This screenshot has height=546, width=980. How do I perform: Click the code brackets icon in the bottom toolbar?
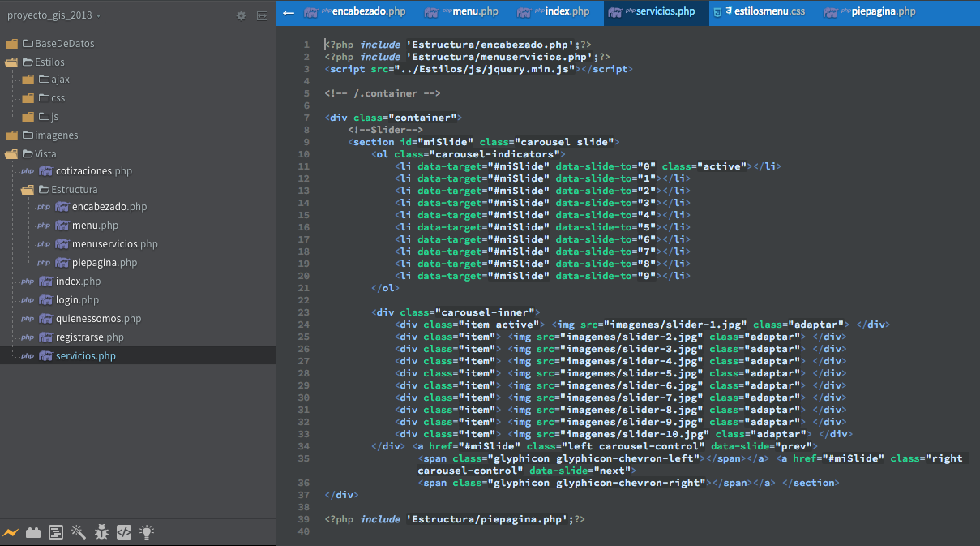[124, 532]
